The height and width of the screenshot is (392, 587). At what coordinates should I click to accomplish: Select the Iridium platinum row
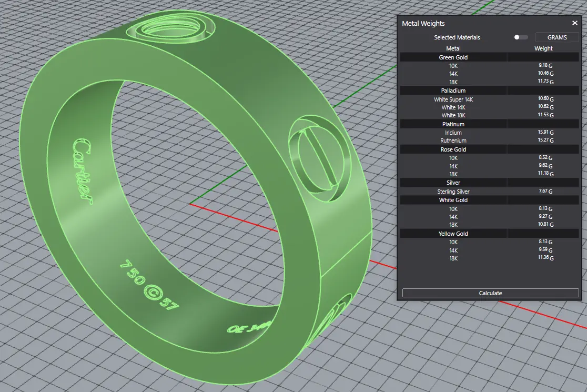(x=489, y=133)
